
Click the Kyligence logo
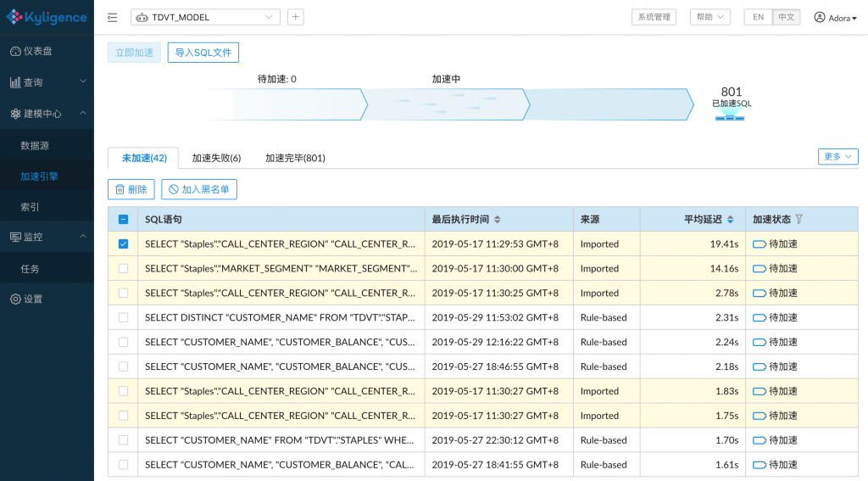[47, 17]
